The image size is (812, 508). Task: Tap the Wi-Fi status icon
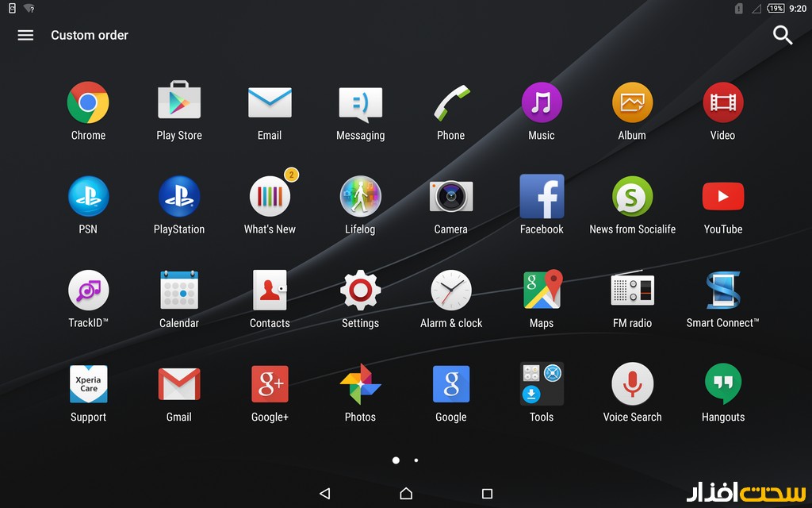click(x=29, y=8)
